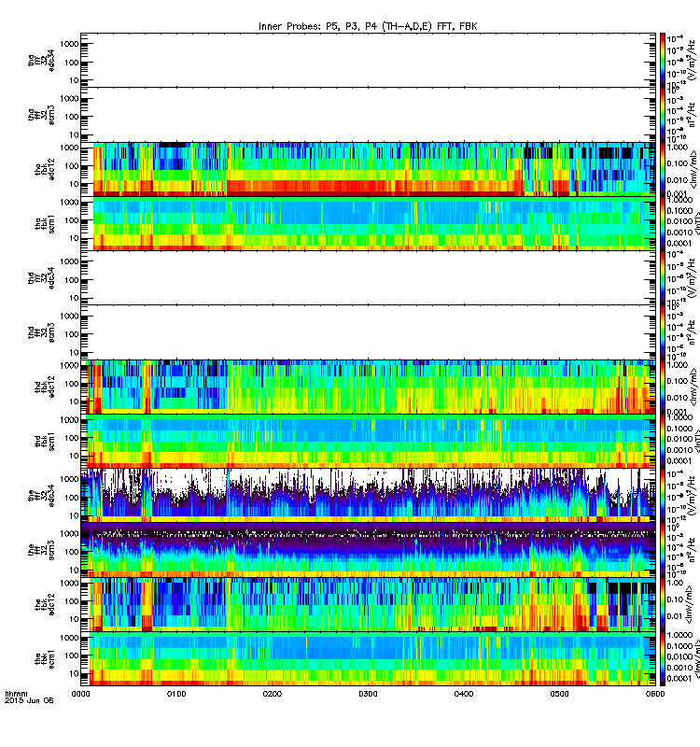Image resolution: width=700 pixels, height=747 pixels.
Task: Click the color bar beside the fff edc34
Action: point(663,496)
